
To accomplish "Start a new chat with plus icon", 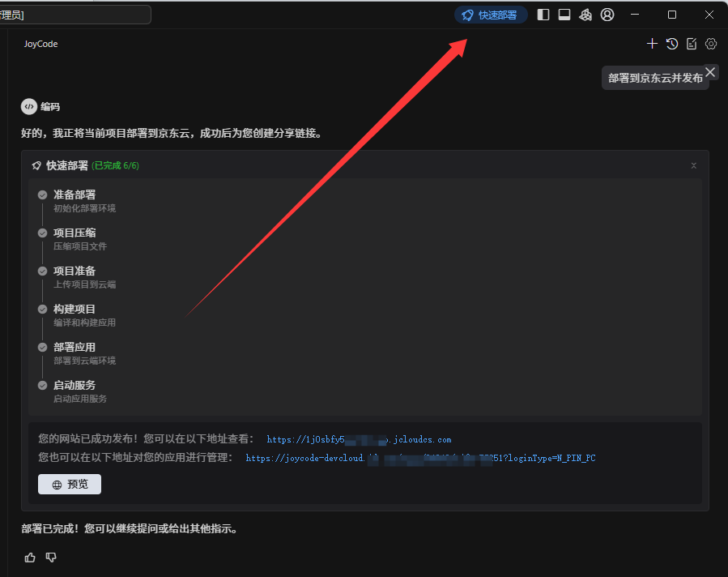I will (652, 44).
